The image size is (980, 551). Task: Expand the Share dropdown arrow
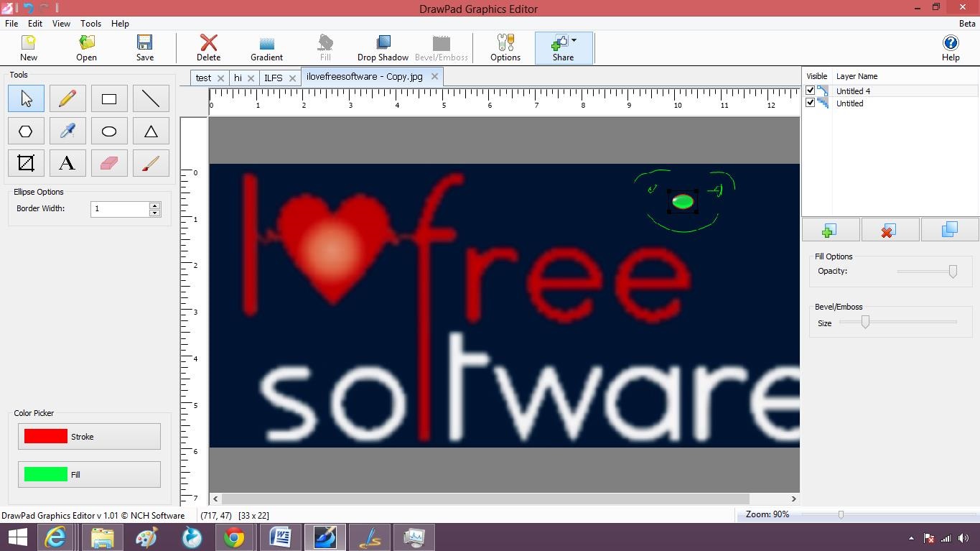(574, 40)
